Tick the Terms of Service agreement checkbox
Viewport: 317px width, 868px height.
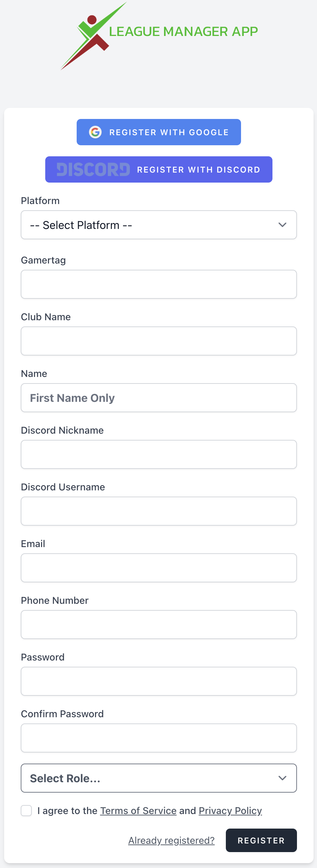[26, 811]
